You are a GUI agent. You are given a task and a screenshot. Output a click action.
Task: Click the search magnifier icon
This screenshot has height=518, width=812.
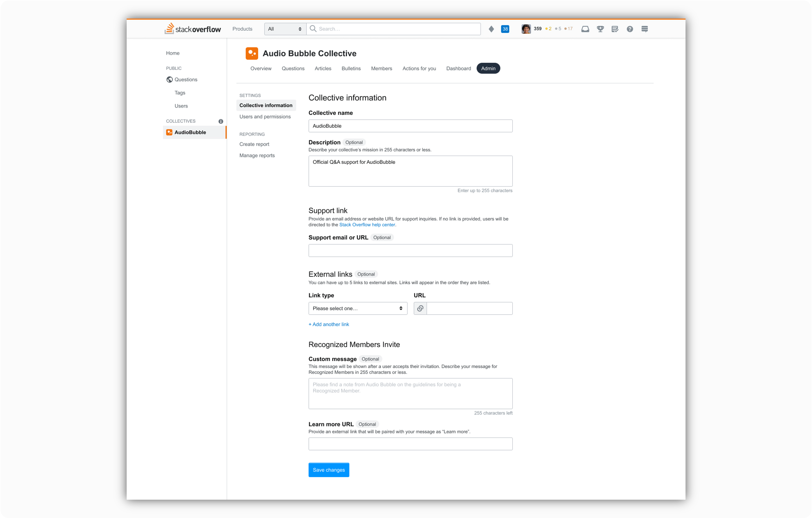[313, 29]
